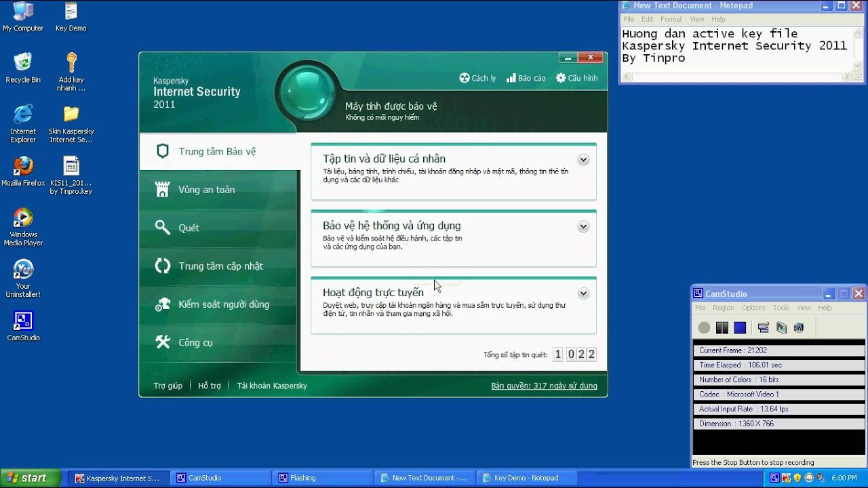Open Format menu in Notepad

click(671, 20)
